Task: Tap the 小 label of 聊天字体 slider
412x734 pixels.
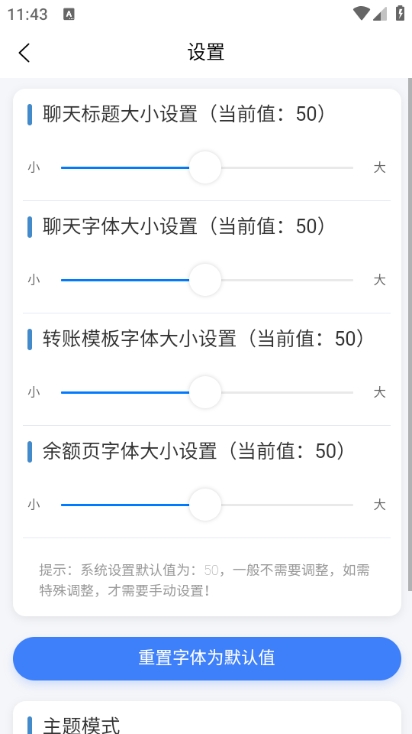Action: pos(34,280)
